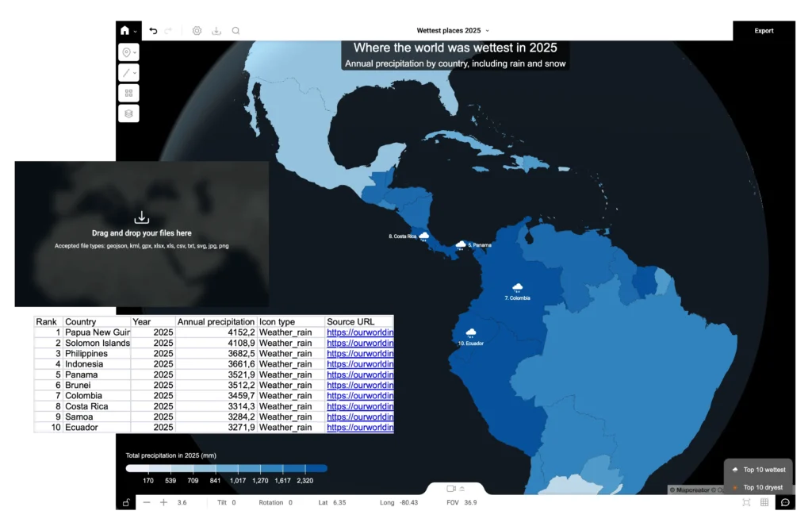Click the fit-to-frame icon bottom right
The width and height of the screenshot is (812, 530).
click(746, 502)
